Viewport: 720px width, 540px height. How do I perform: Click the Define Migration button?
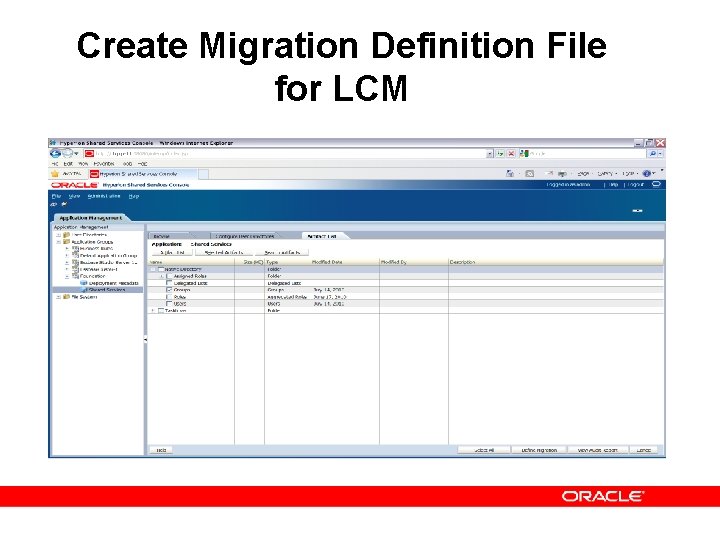539,450
